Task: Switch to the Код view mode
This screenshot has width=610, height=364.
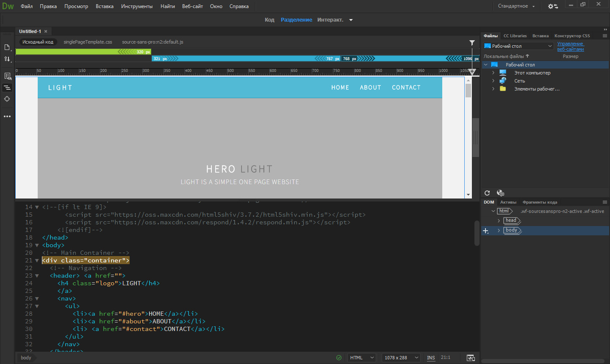Action: coord(269,20)
